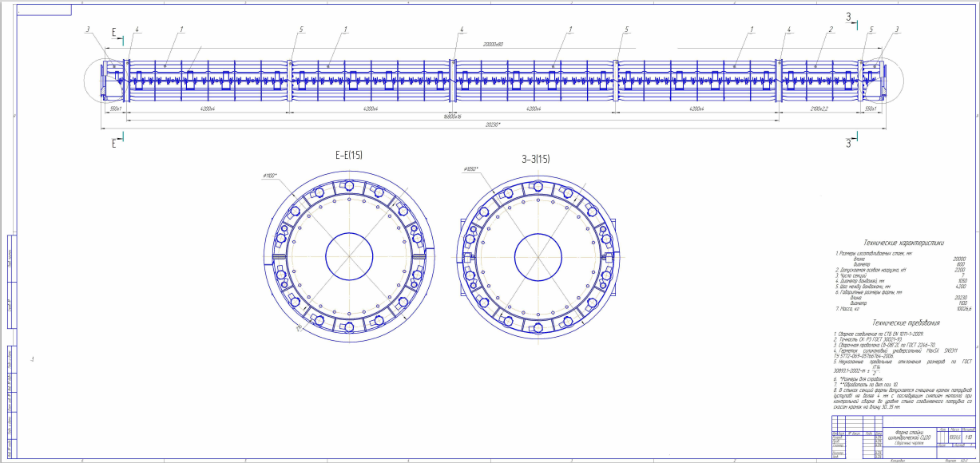This screenshot has width=980, height=463.
Task: Select the 16800±16 dimension label
Action: pos(453,116)
